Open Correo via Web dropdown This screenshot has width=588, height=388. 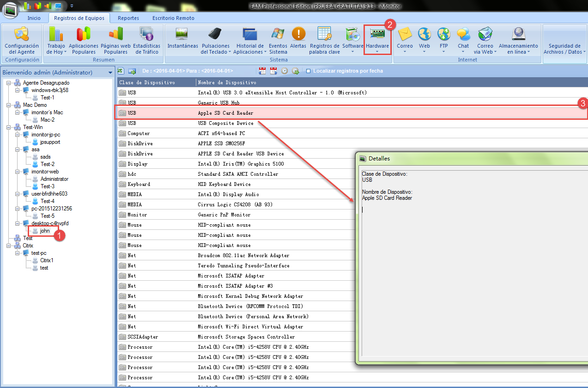(x=485, y=41)
